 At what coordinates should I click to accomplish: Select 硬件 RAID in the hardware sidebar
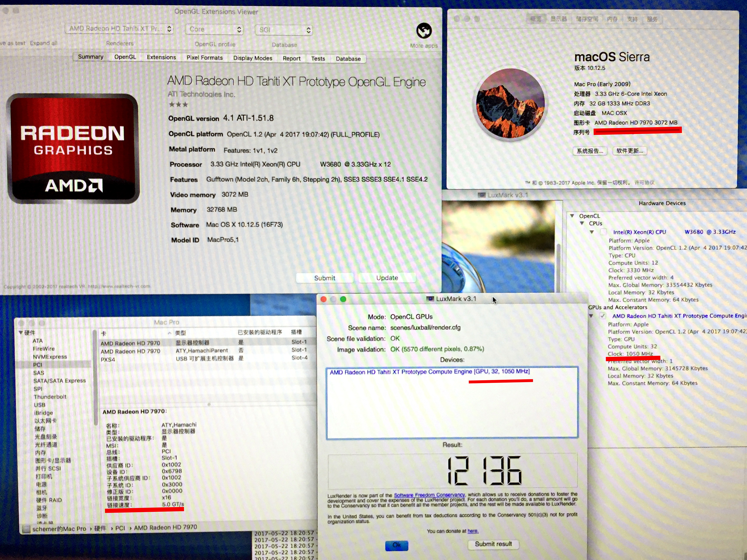coord(49,500)
